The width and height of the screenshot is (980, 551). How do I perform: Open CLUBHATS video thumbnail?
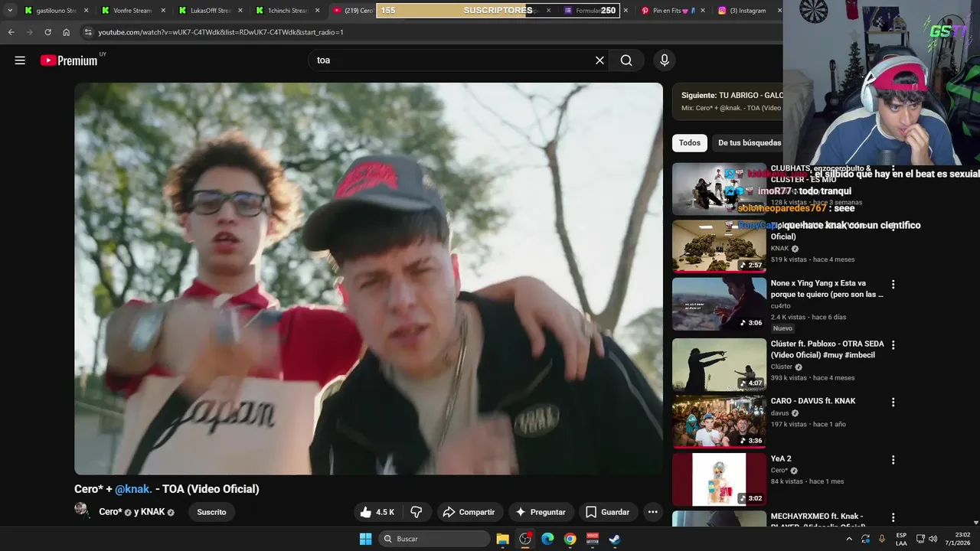pyautogui.click(x=719, y=189)
